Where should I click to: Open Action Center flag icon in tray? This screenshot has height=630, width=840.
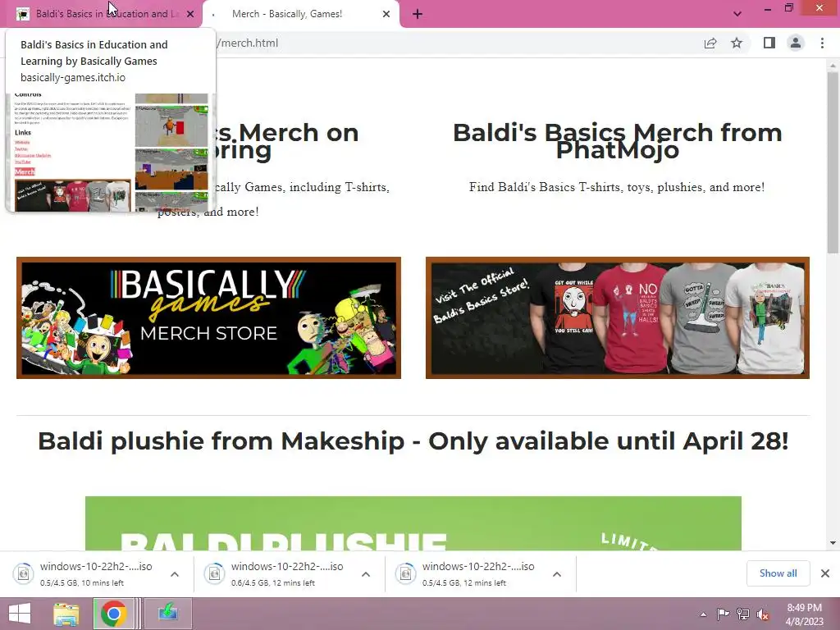click(723, 614)
